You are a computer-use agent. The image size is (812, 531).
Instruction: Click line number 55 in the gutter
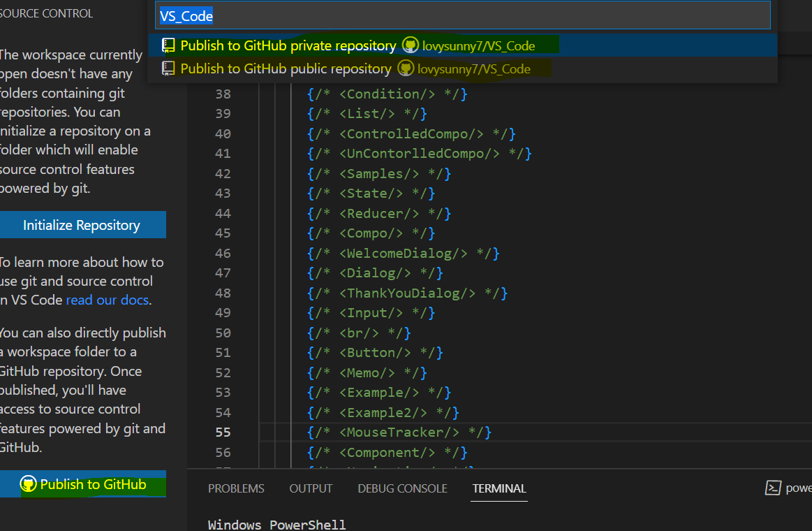coord(222,432)
